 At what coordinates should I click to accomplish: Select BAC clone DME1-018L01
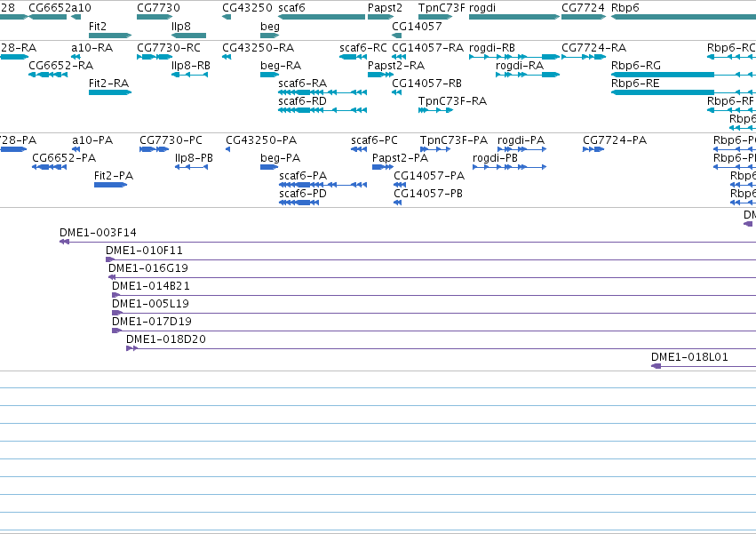704,366
